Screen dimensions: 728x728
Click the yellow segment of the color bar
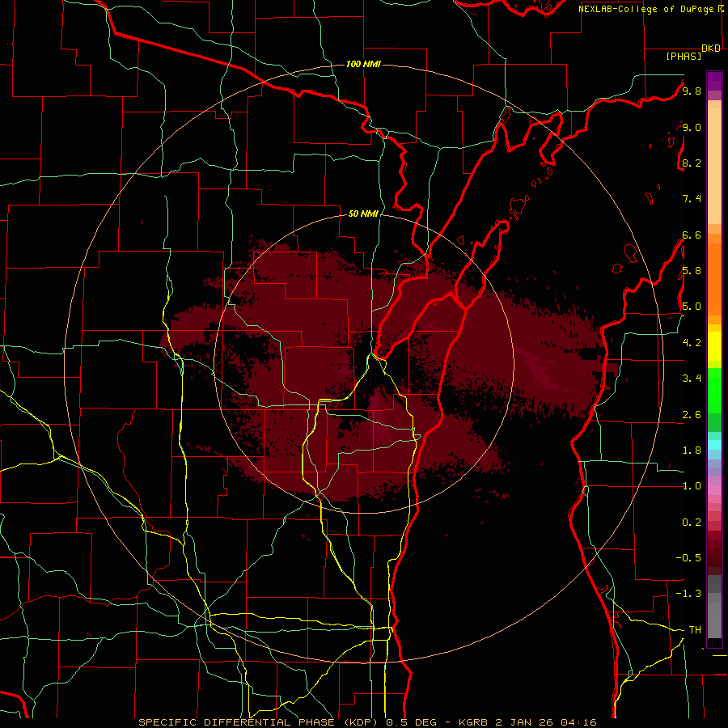tap(714, 345)
